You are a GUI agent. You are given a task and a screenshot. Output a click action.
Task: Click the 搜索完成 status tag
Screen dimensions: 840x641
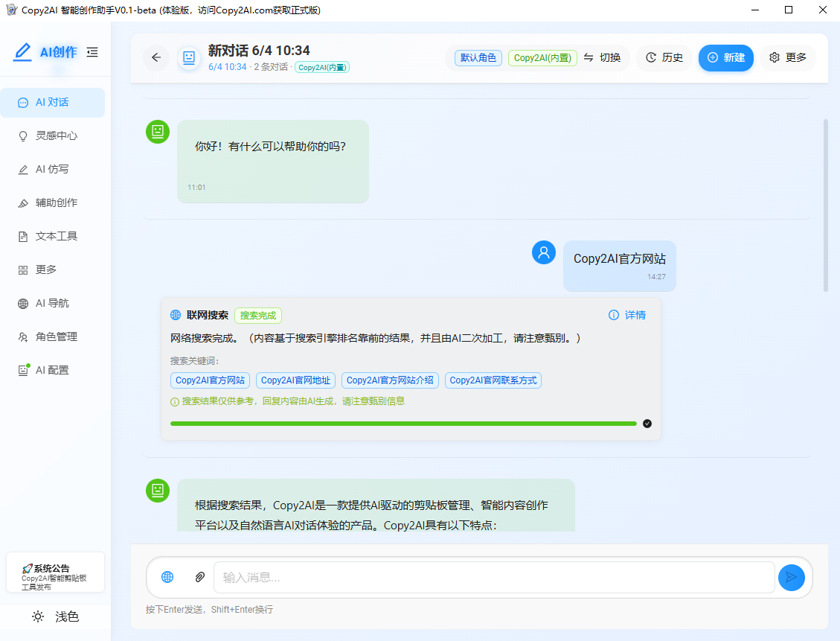click(x=258, y=316)
